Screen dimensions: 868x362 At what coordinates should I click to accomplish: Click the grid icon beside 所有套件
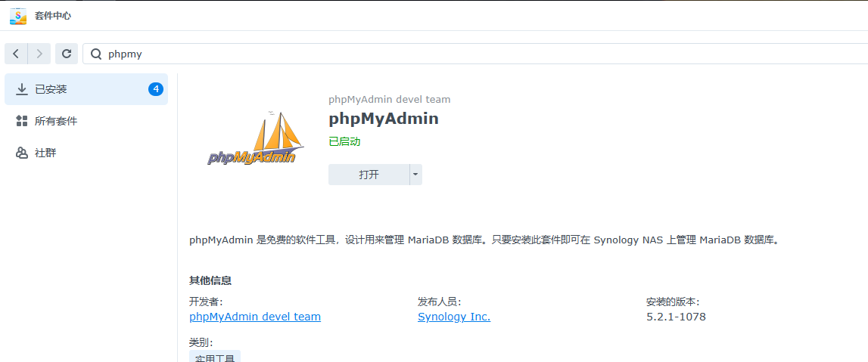(x=22, y=121)
